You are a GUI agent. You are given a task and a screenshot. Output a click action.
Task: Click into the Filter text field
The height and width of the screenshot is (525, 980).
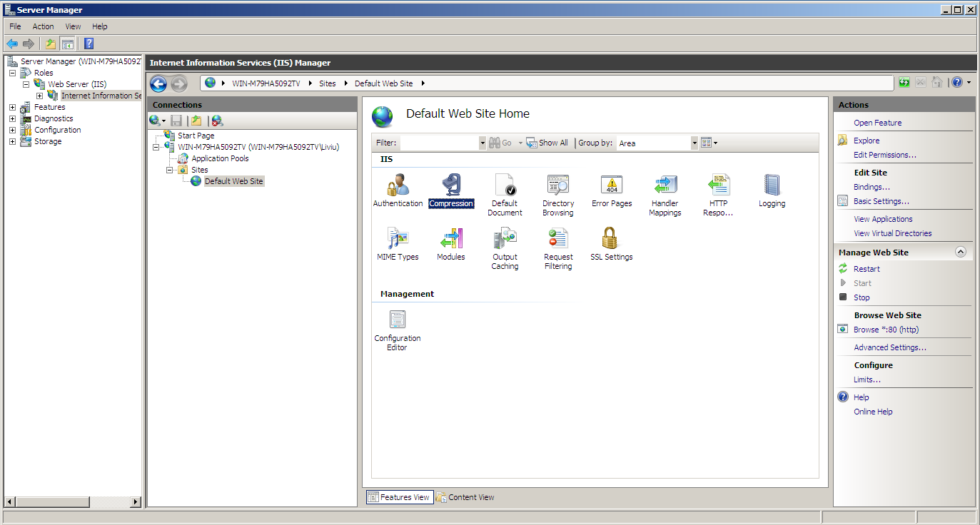[438, 143]
